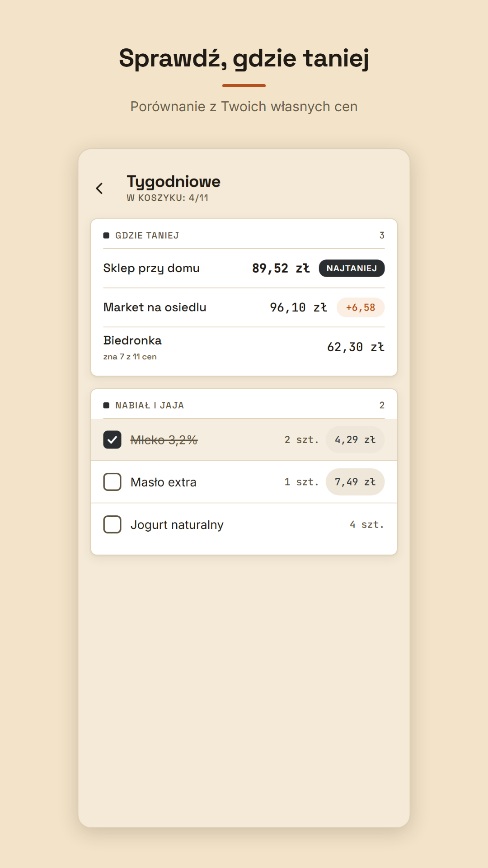This screenshot has height=868, width=488.
Task: Click the square bullet beside NABIAŁ I JAJA
Action: pyautogui.click(x=106, y=406)
